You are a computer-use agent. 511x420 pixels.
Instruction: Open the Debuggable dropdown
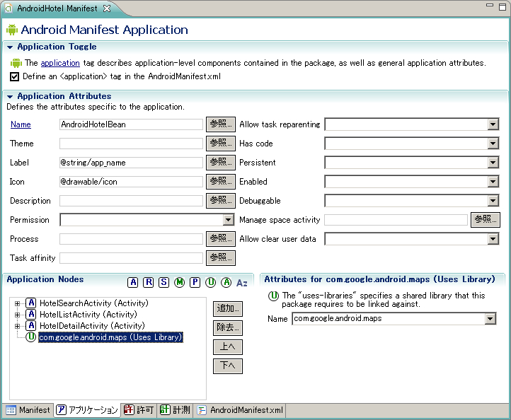point(493,201)
